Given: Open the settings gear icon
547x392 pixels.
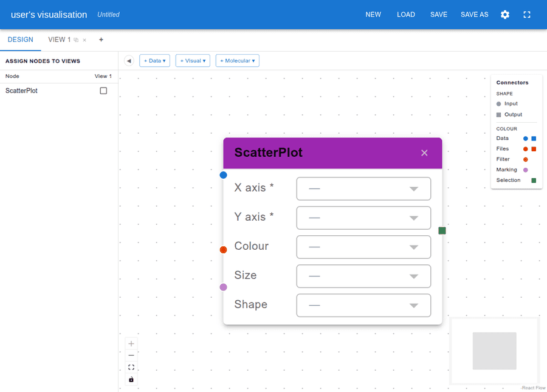Looking at the screenshot, I should [x=505, y=15].
